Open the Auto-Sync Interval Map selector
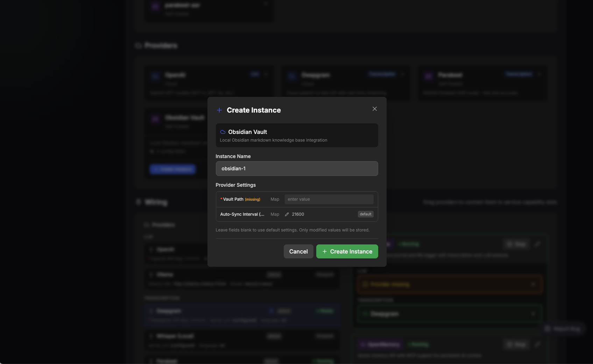The width and height of the screenshot is (593, 364). 275,214
